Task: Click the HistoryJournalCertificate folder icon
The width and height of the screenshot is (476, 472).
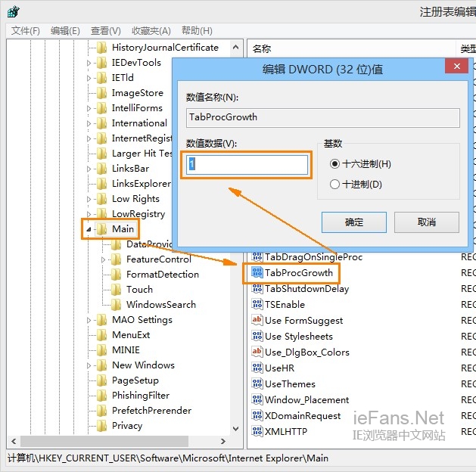Action: click(101, 48)
